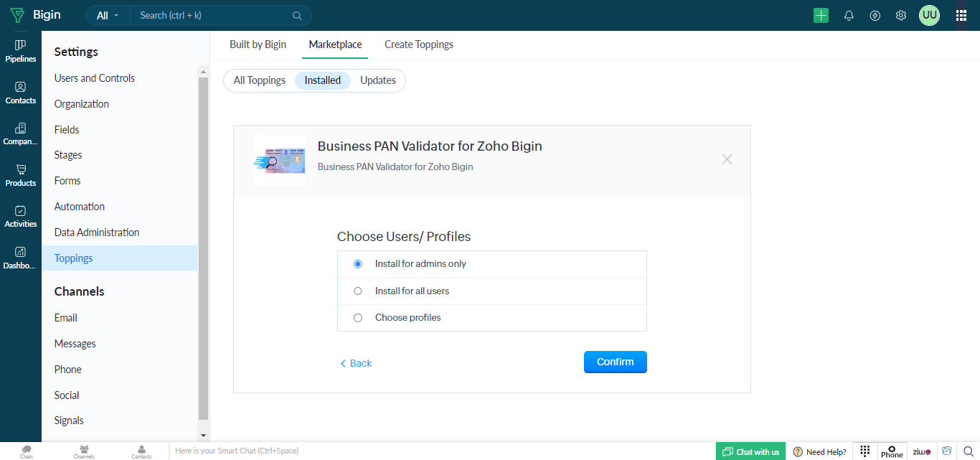Switch to the Built by Bigin tab
The height and width of the screenshot is (460, 980).
258,44
